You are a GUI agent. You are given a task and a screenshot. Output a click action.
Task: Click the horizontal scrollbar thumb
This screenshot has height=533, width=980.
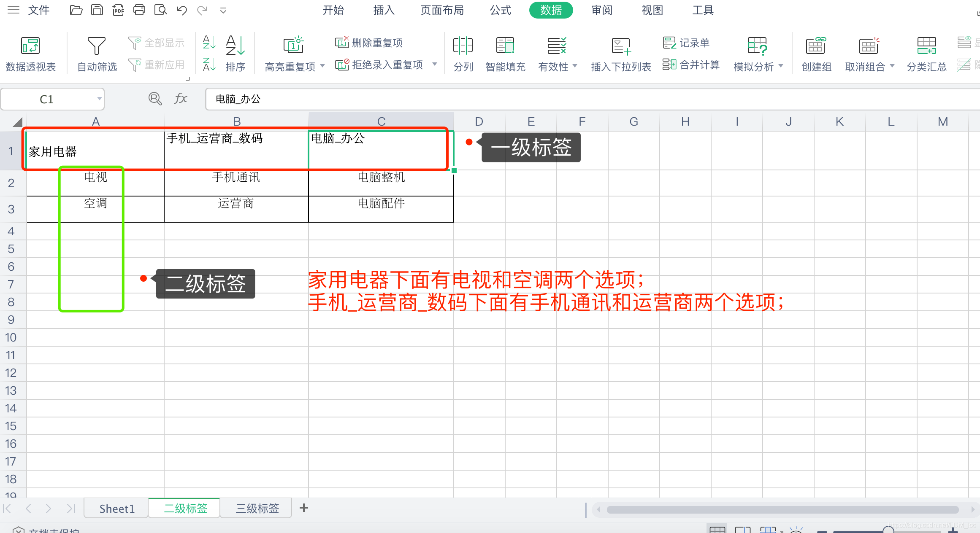782,510
